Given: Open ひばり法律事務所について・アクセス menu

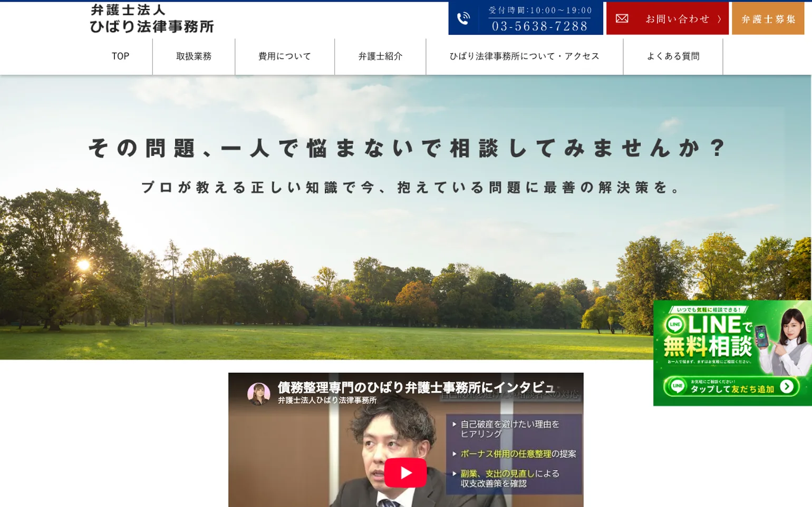Looking at the screenshot, I should click(x=525, y=56).
